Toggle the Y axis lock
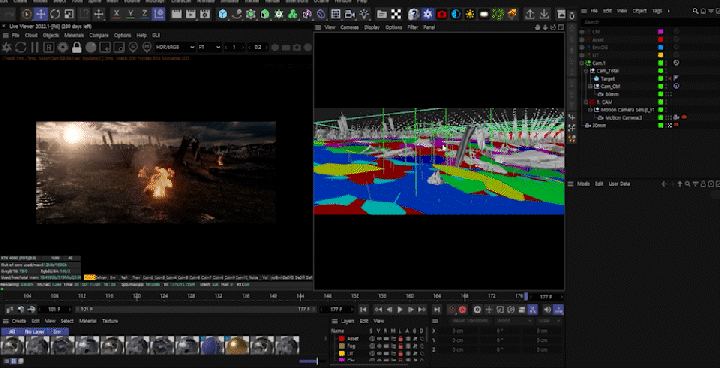720x368 pixels. tap(131, 14)
